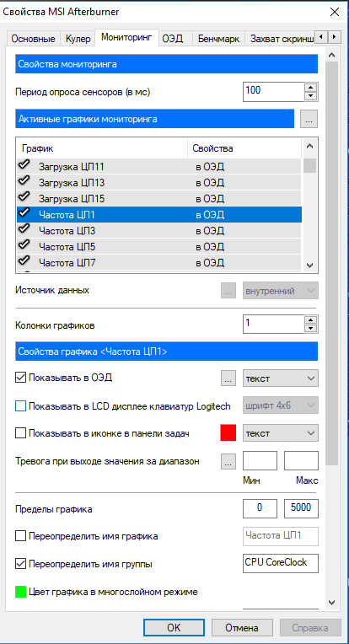Pick red tray icon text color
The height and width of the screenshot is (644, 349).
228,433
